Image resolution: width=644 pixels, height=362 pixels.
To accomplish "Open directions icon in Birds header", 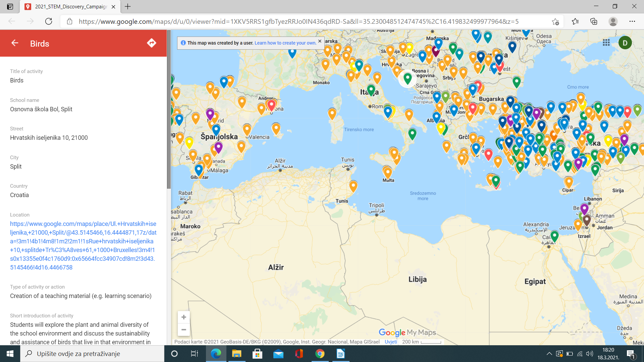I will pyautogui.click(x=152, y=43).
